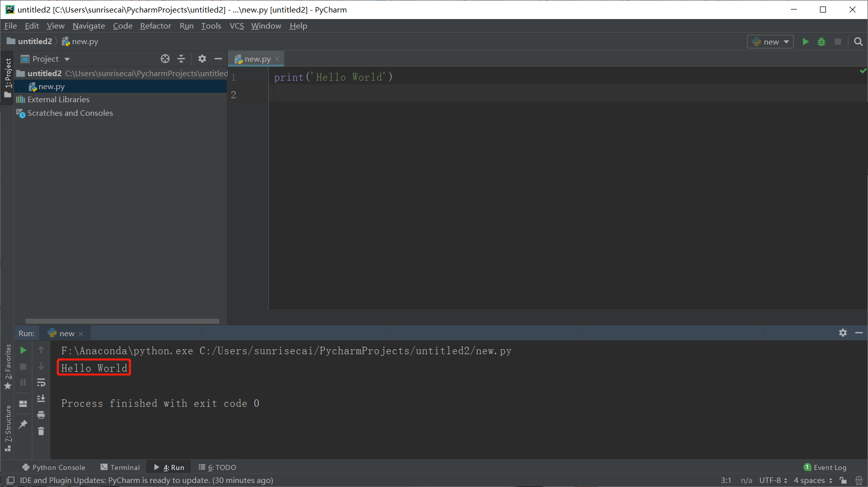This screenshot has width=868, height=487.
Task: Open the 7: Structure side tab
Action: [8, 428]
